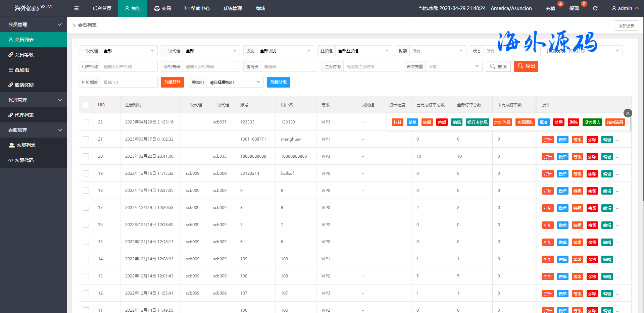Select the checkbox for UID 19 row
This screenshot has height=313, width=644.
(86, 173)
